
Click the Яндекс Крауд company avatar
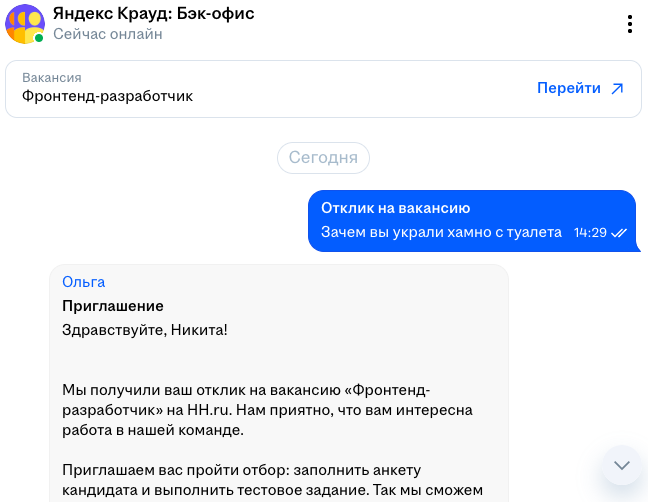coord(25,24)
